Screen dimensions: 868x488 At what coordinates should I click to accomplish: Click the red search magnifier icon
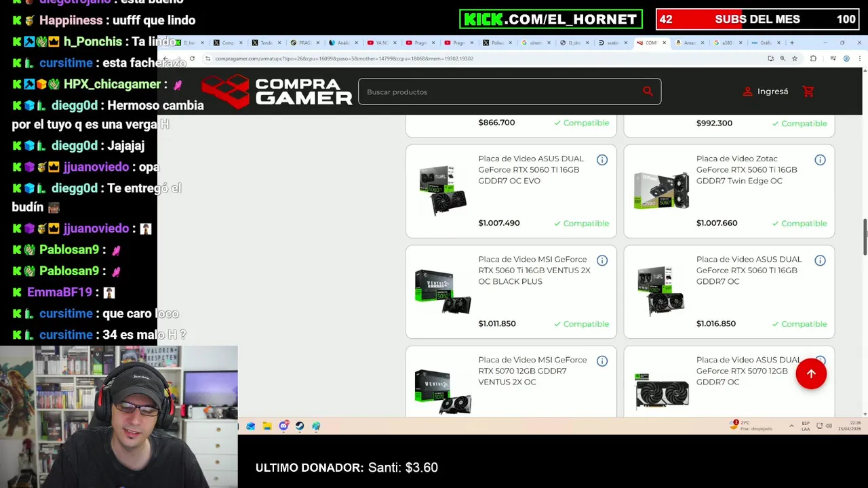click(648, 91)
